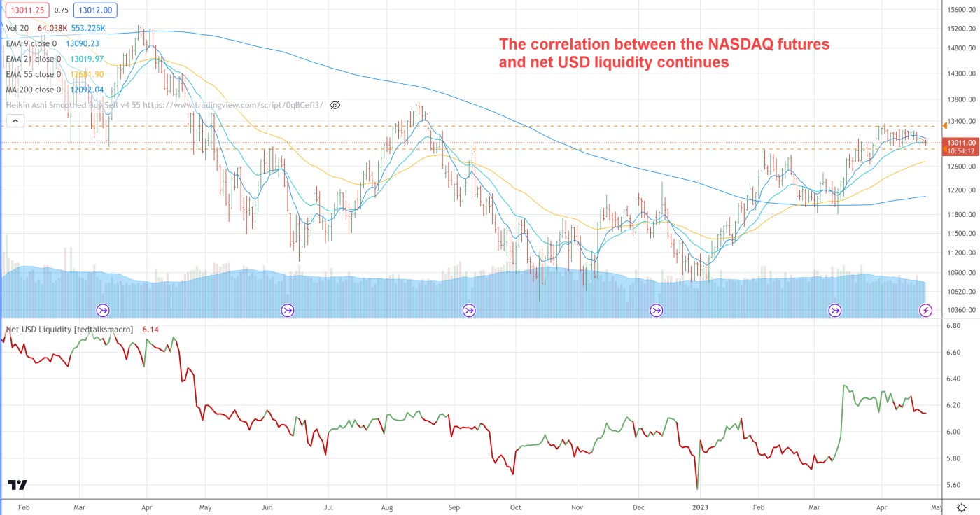Click the red sell price 13011.25 button
The height and width of the screenshot is (515, 980).
point(27,10)
